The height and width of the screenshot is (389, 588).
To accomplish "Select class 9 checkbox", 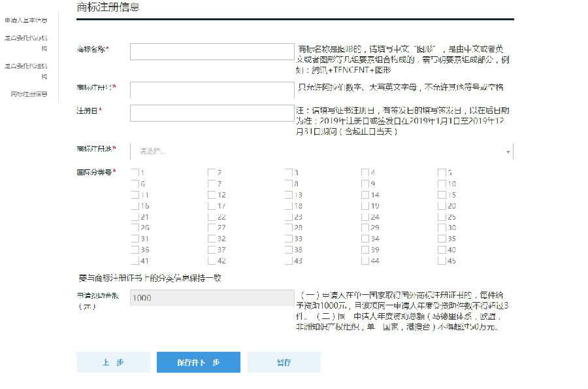I will pos(365,184).
